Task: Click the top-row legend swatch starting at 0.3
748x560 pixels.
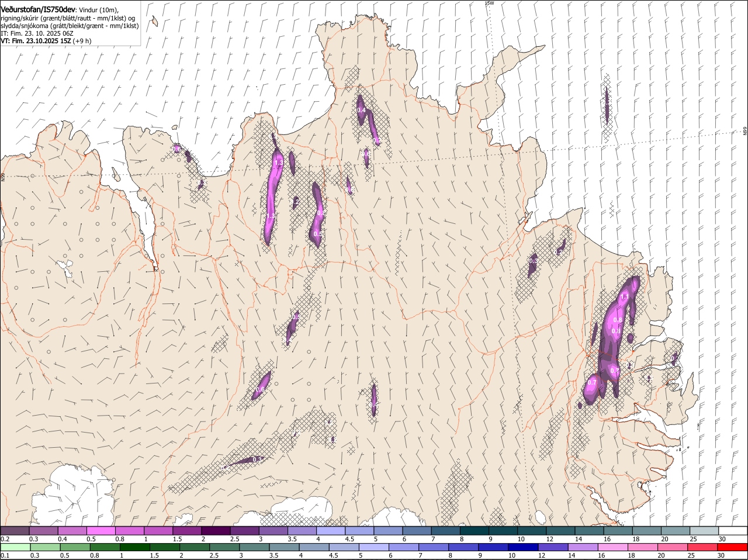Action: click(43, 530)
